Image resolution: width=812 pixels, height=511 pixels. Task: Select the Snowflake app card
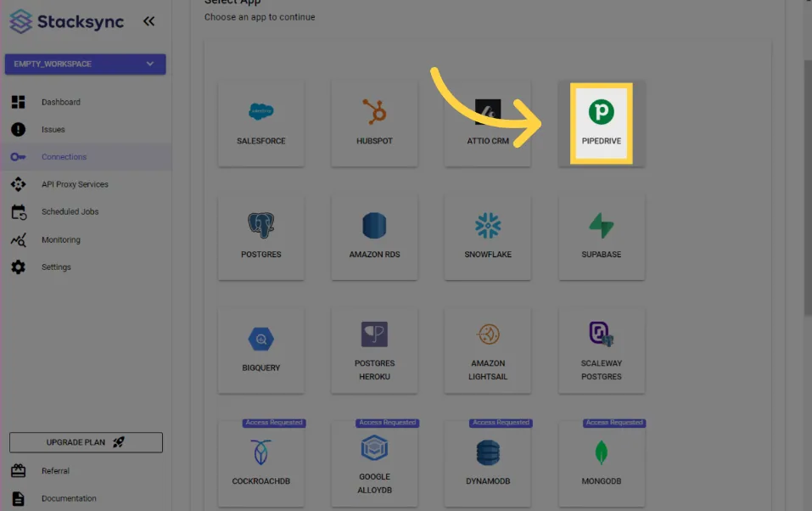tap(488, 238)
